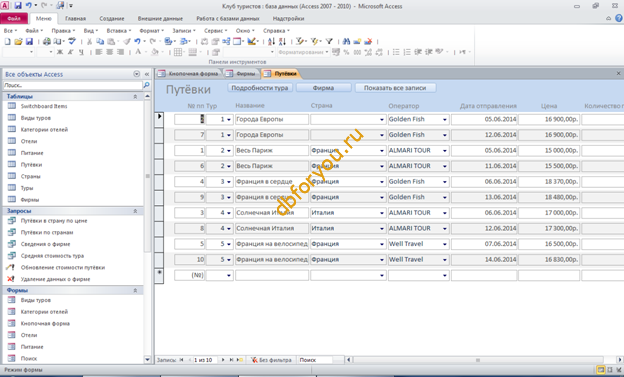
Task: Go to next record navigation arrow
Action: [223, 359]
